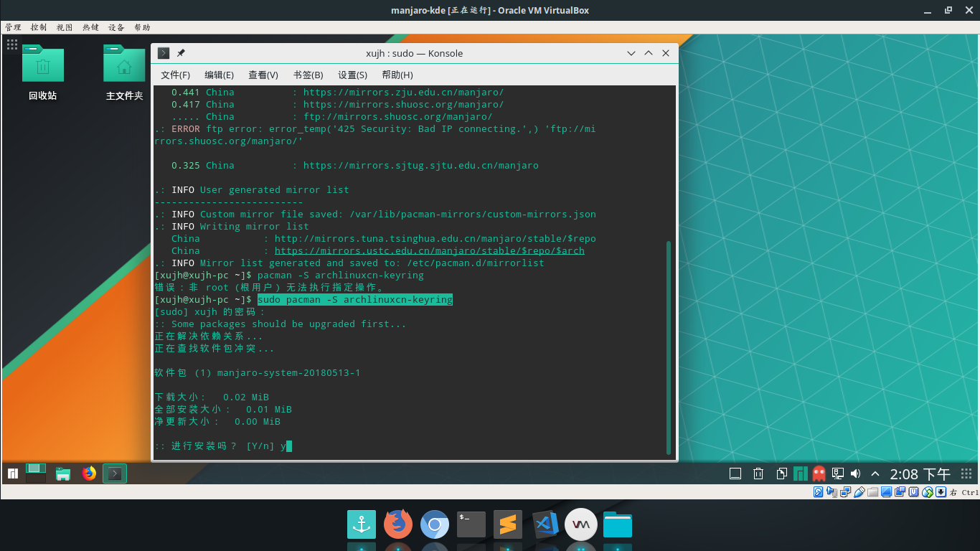Image resolution: width=980 pixels, height=551 pixels.
Task: Open the anchor app in host dock
Action: coord(362,524)
